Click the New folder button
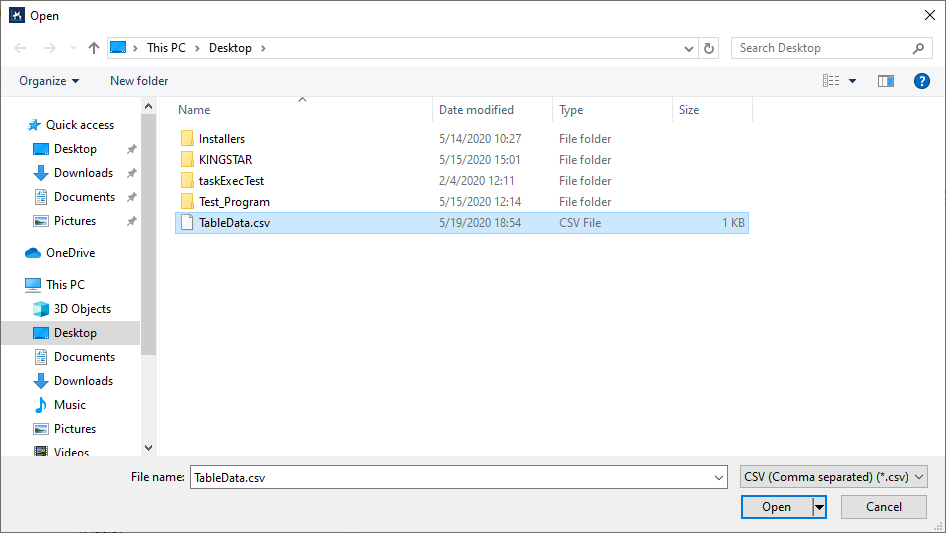The height and width of the screenshot is (533, 946). [x=139, y=81]
